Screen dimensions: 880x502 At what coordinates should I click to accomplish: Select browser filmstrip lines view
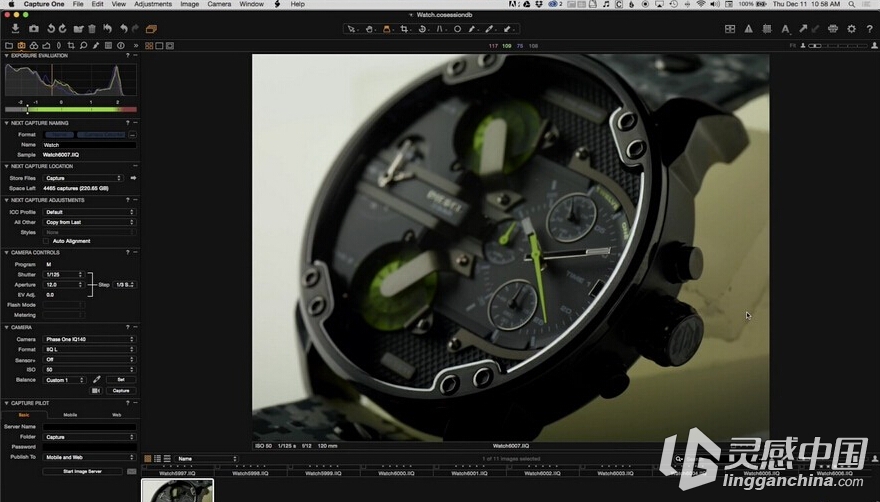click(x=167, y=459)
